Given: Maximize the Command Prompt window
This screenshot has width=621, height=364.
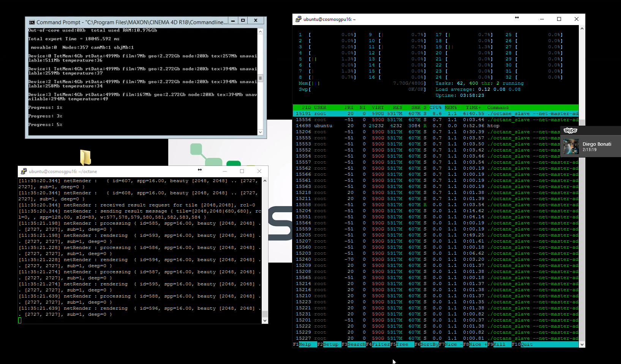Looking at the screenshot, I should pos(243,20).
